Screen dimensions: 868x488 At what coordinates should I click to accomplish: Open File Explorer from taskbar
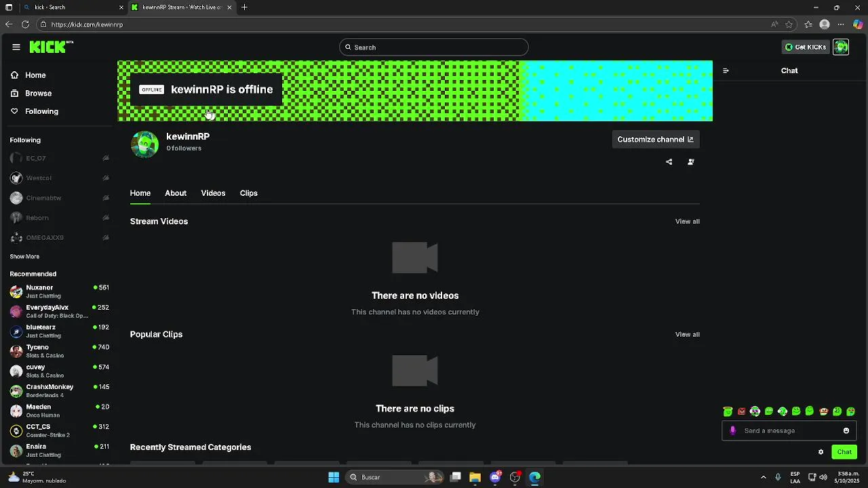(x=475, y=477)
